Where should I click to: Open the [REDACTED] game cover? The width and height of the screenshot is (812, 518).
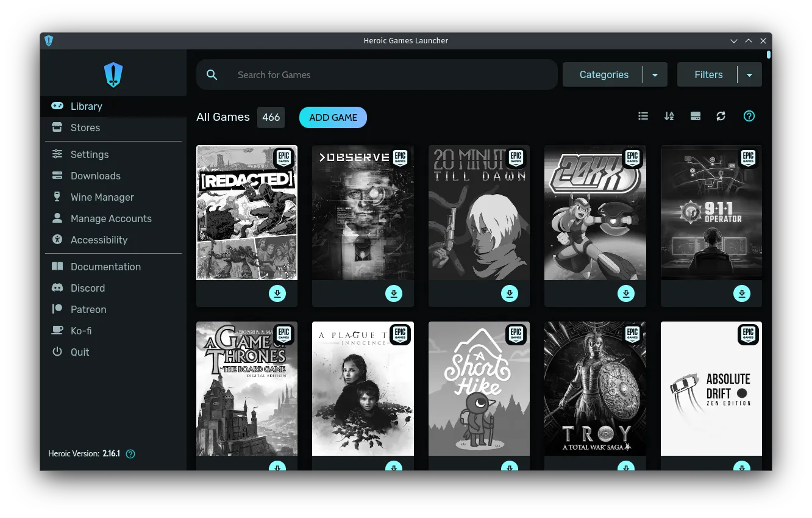click(247, 212)
